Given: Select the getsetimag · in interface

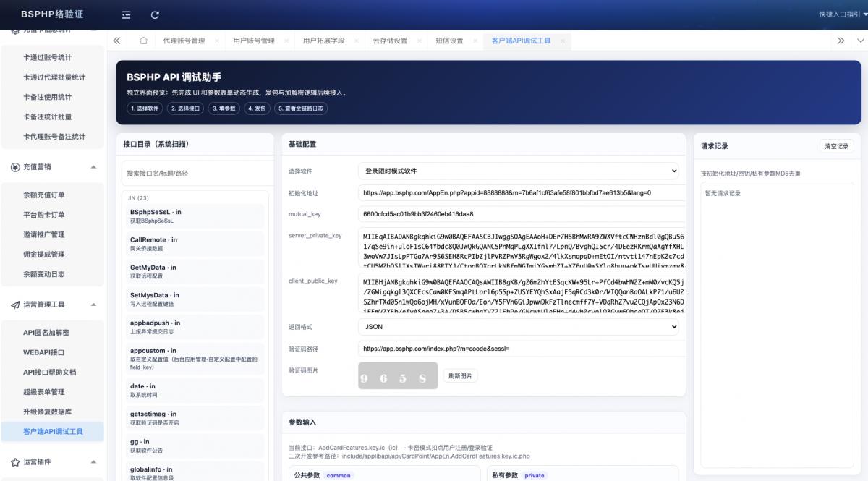Looking at the screenshot, I should [x=195, y=417].
